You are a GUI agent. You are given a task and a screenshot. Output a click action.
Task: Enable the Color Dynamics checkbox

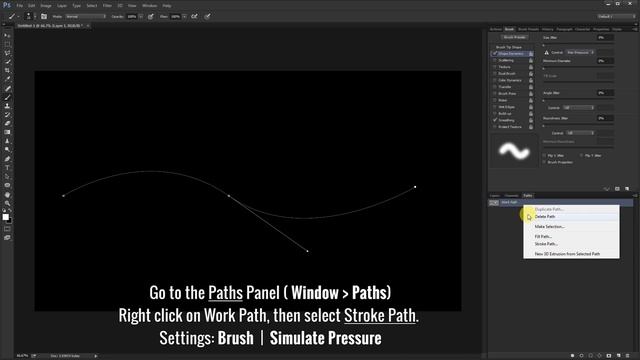click(495, 80)
